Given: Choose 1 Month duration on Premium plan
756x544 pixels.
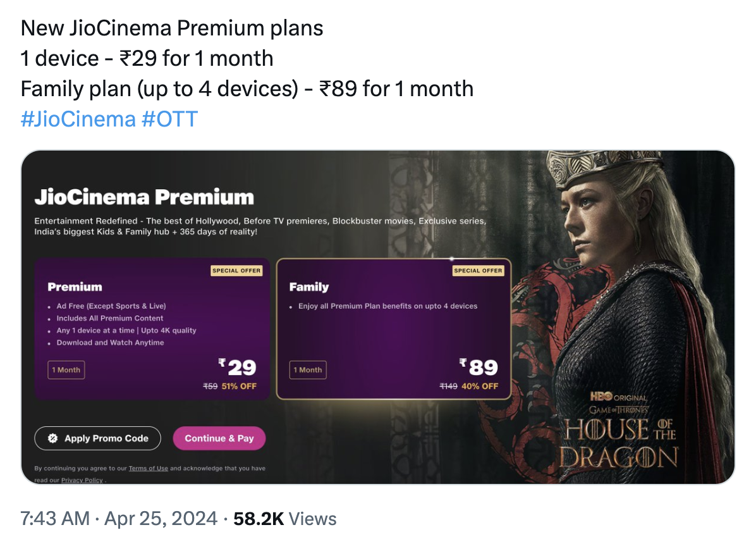Looking at the screenshot, I should (66, 370).
